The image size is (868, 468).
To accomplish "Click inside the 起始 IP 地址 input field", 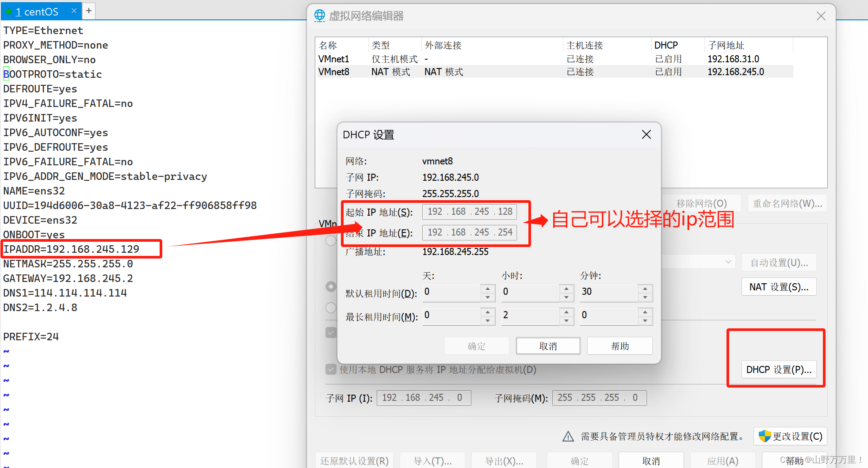I will click(469, 212).
